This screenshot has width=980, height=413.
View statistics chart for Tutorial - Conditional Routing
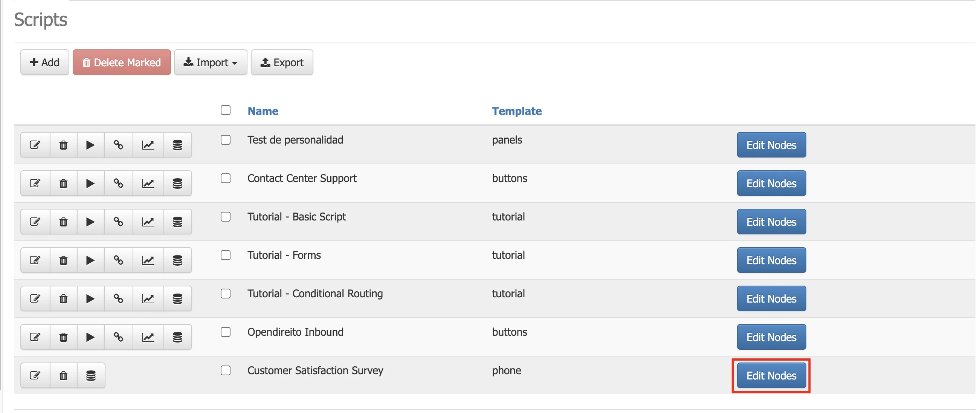click(x=148, y=299)
